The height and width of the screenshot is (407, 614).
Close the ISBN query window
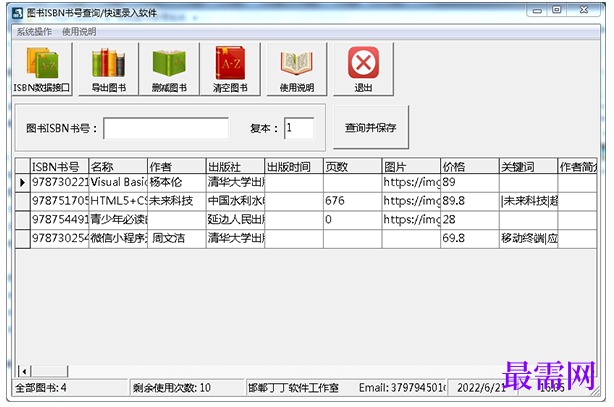point(584,11)
